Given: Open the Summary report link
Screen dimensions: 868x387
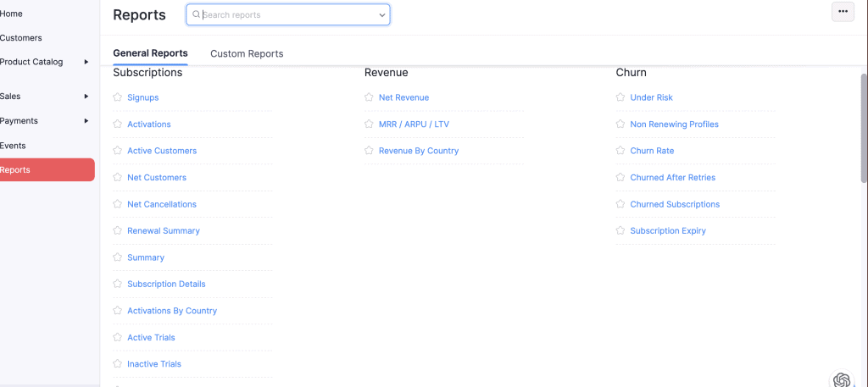Looking at the screenshot, I should pos(146,257).
